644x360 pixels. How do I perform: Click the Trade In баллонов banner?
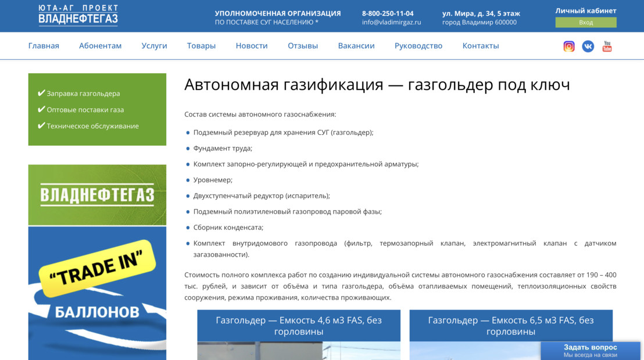coord(97,293)
